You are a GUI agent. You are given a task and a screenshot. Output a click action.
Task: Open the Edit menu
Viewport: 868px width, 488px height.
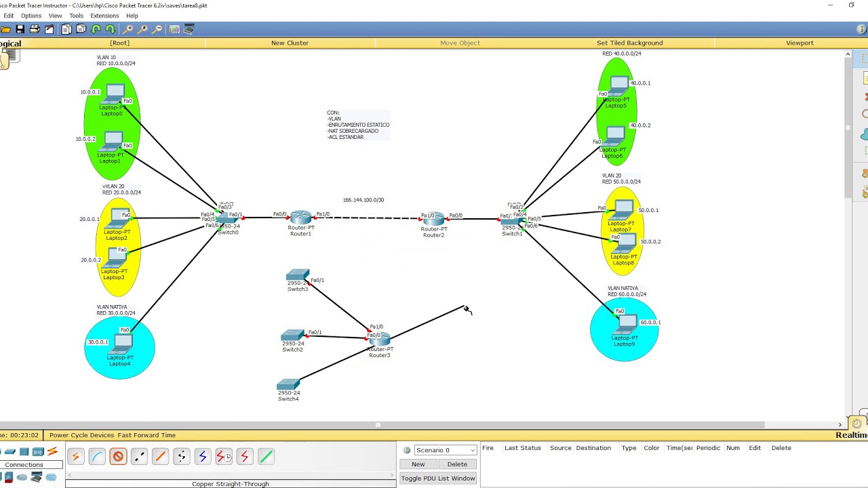(x=8, y=16)
